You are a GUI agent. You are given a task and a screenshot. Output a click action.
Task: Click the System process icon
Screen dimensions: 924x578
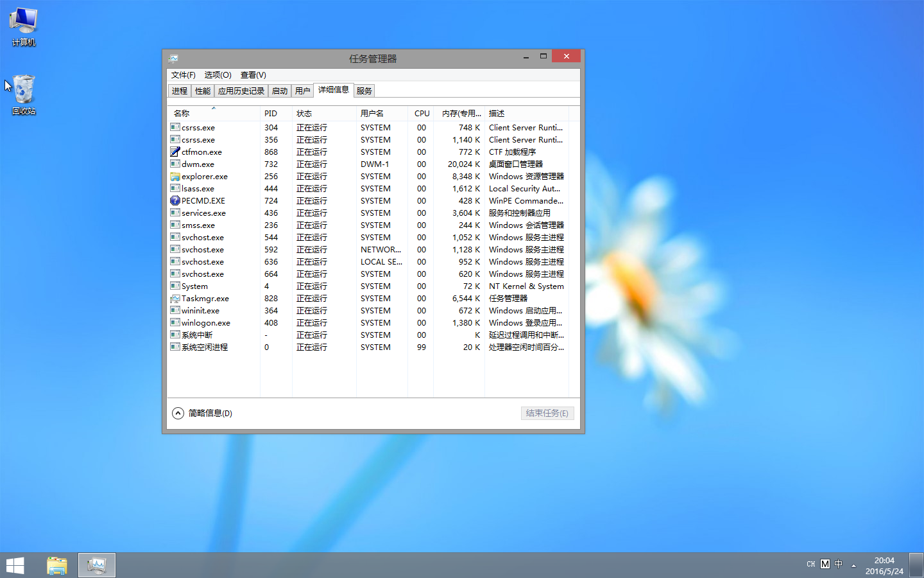[175, 286]
